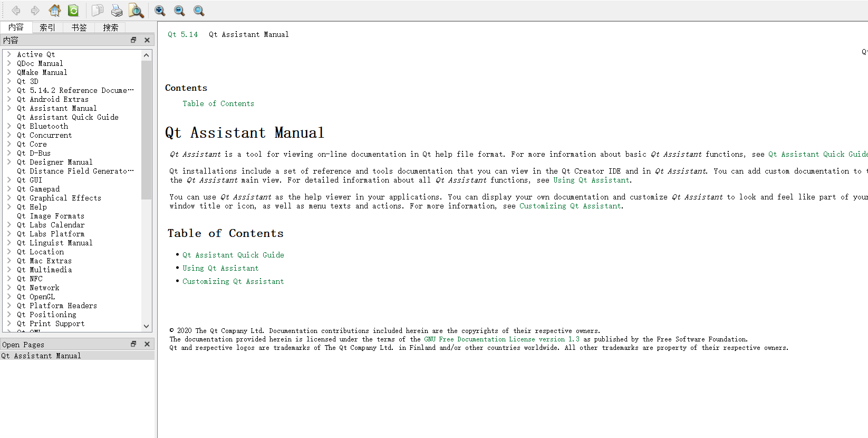Select Qt Gamepad in contents tree

(38, 189)
